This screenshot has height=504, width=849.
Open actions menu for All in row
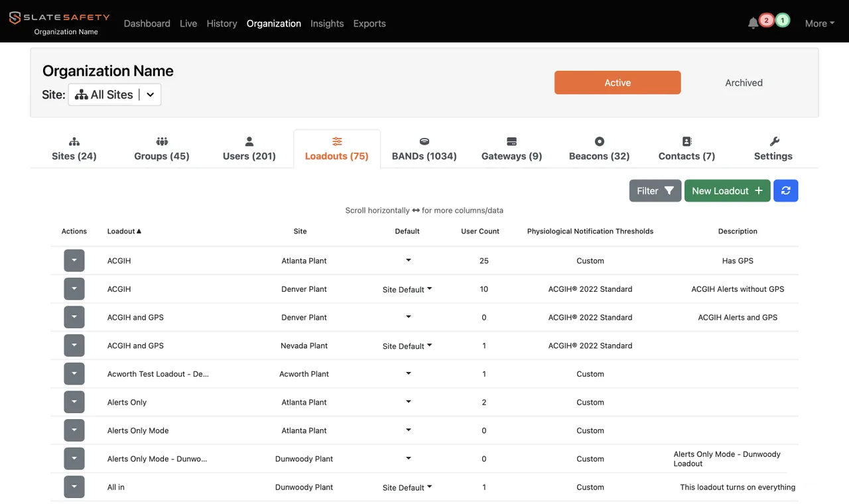[x=74, y=487]
